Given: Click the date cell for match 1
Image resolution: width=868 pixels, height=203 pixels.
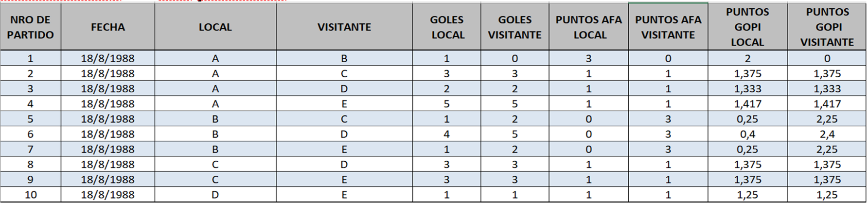Looking at the screenshot, I should [108, 58].
